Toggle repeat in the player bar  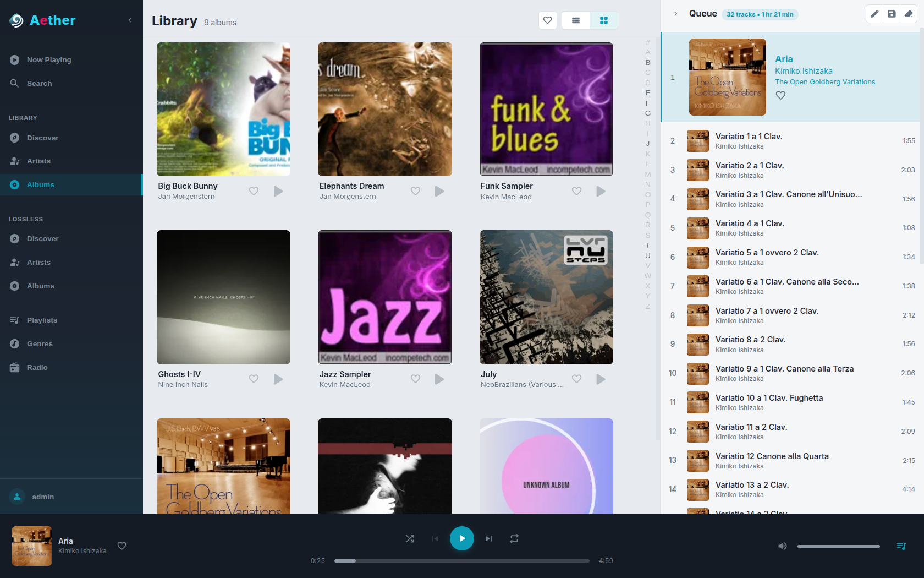pyautogui.click(x=514, y=538)
